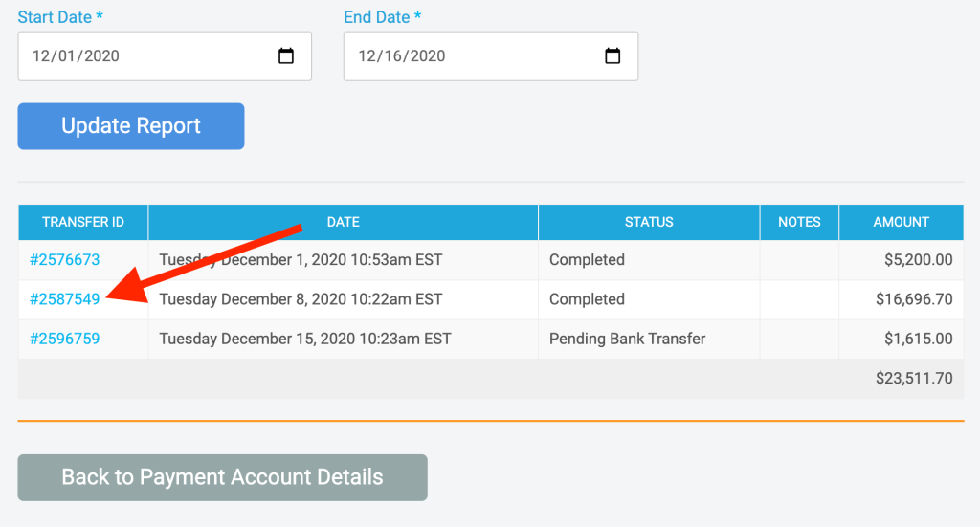The width and height of the screenshot is (980, 527).
Task: Select the TRANSFER ID column header
Action: click(x=83, y=222)
